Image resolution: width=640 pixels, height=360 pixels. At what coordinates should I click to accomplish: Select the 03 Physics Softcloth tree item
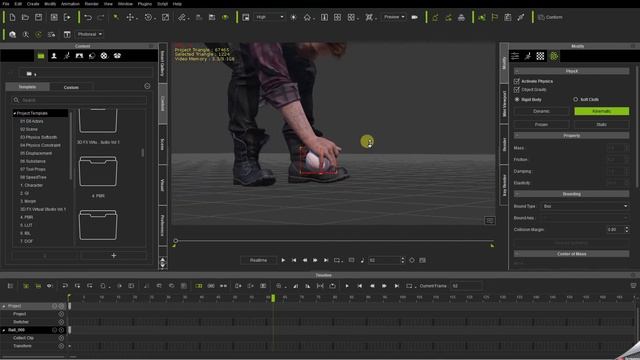(38, 137)
